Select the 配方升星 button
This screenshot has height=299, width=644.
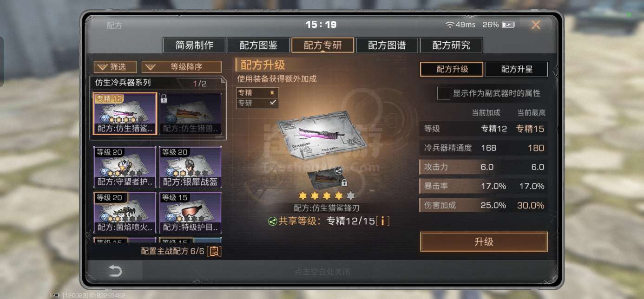[x=516, y=69]
